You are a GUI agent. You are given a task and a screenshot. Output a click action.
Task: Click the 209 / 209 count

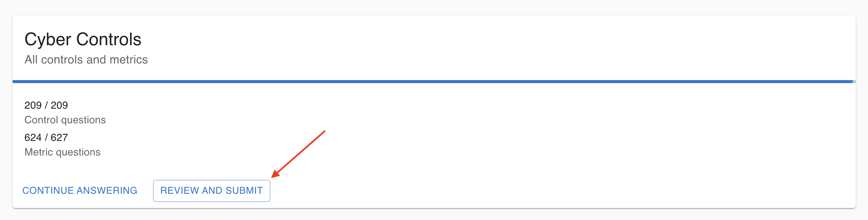point(46,105)
